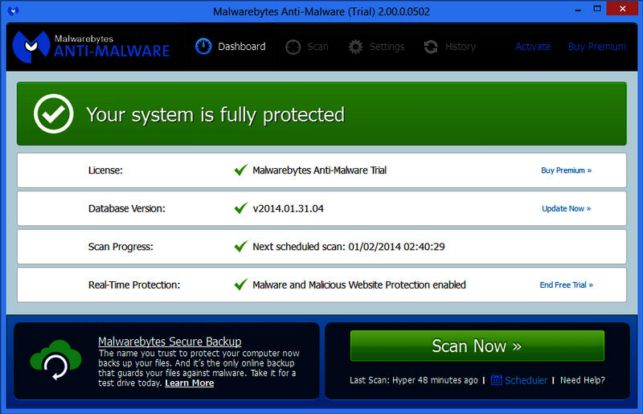Close the Malwarebytes window
Image resolution: width=643 pixels, height=414 pixels.
click(x=622, y=9)
